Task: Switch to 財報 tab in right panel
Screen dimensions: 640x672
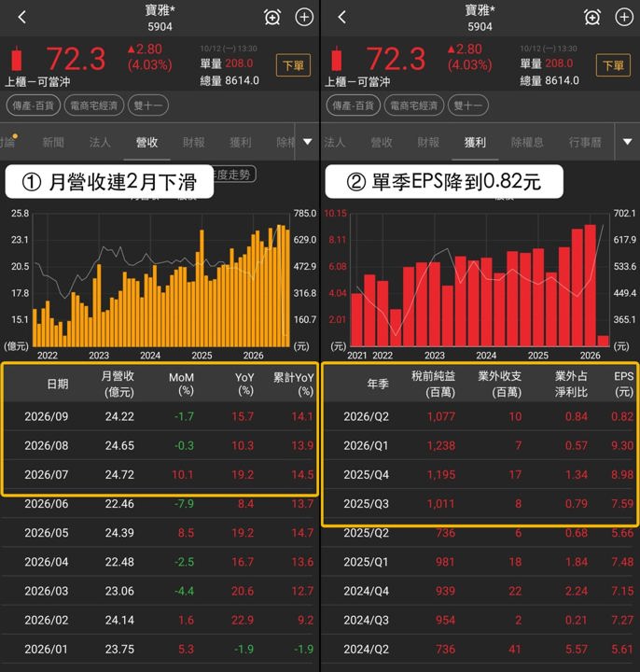Action: click(428, 142)
